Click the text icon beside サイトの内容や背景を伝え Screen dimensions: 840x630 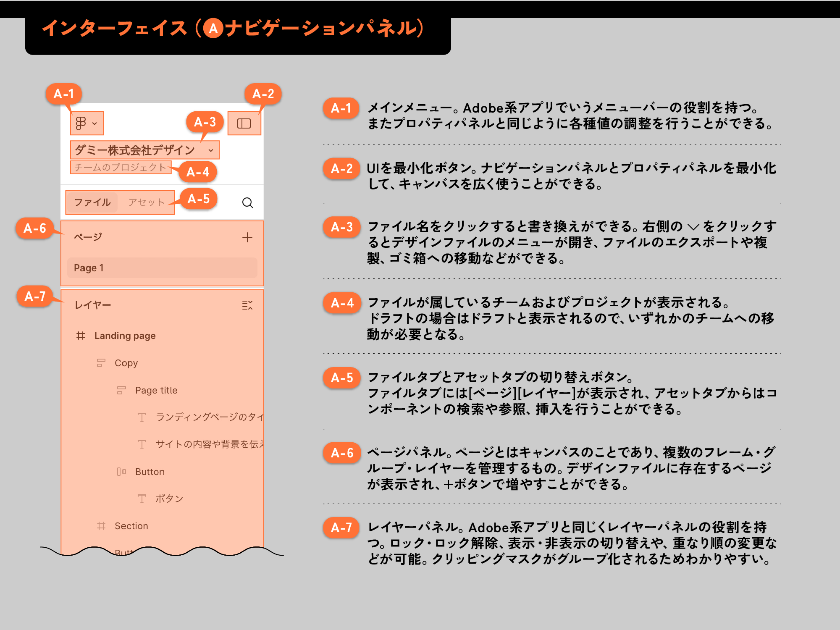142,444
